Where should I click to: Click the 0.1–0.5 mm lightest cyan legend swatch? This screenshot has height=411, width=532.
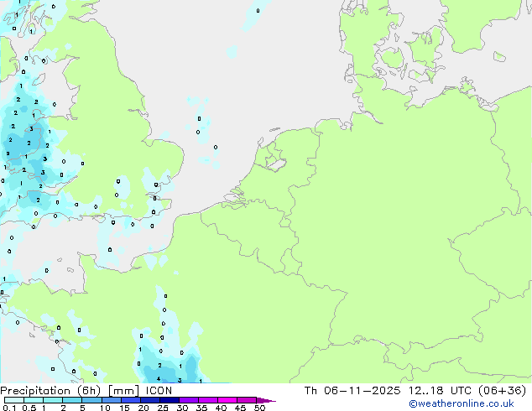point(14,400)
